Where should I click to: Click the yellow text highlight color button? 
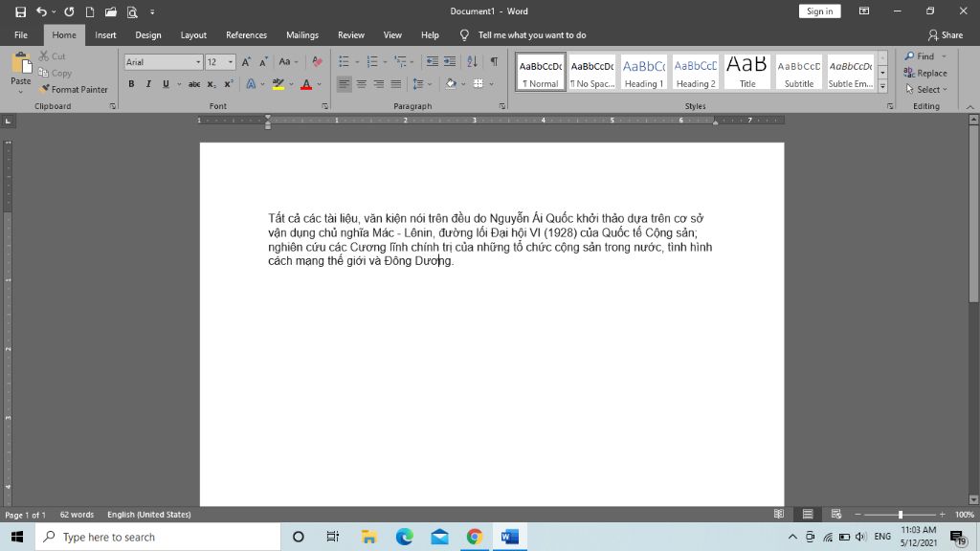(x=278, y=84)
